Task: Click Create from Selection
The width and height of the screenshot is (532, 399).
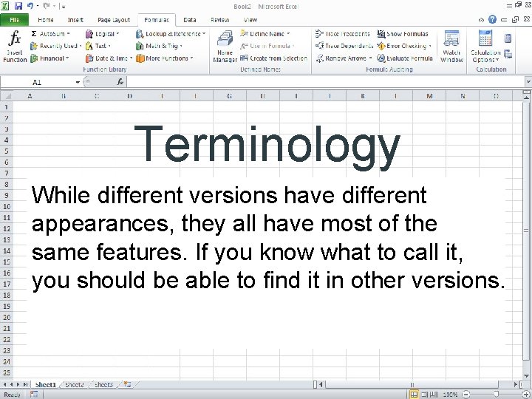Action: pos(273,58)
